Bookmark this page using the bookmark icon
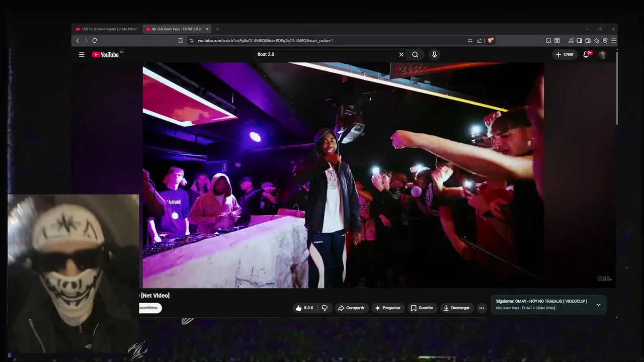 click(x=180, y=40)
